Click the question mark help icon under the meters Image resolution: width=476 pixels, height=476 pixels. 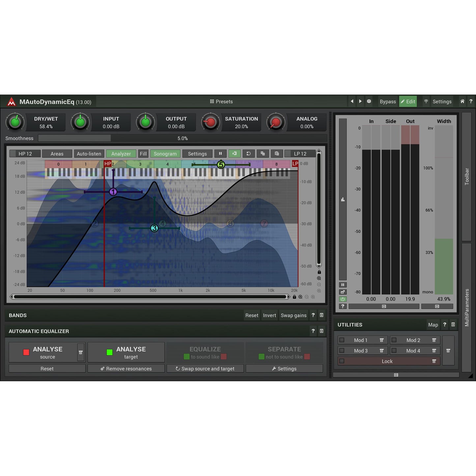pos(343,306)
